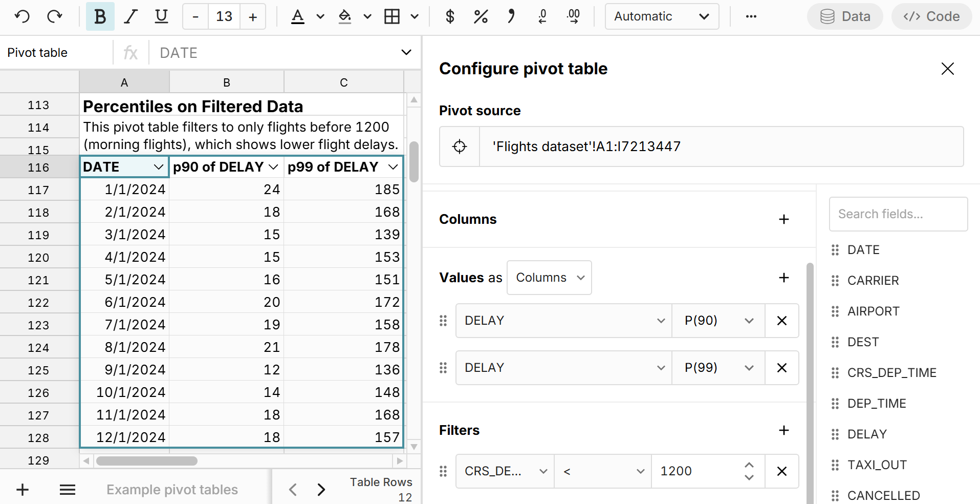Viewport: 980px width, 504px height.
Task: Toggle italic text formatting
Action: pyautogui.click(x=131, y=16)
